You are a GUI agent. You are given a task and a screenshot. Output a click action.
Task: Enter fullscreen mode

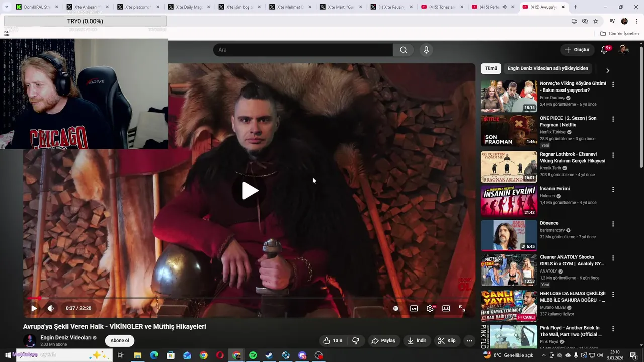(x=462, y=308)
